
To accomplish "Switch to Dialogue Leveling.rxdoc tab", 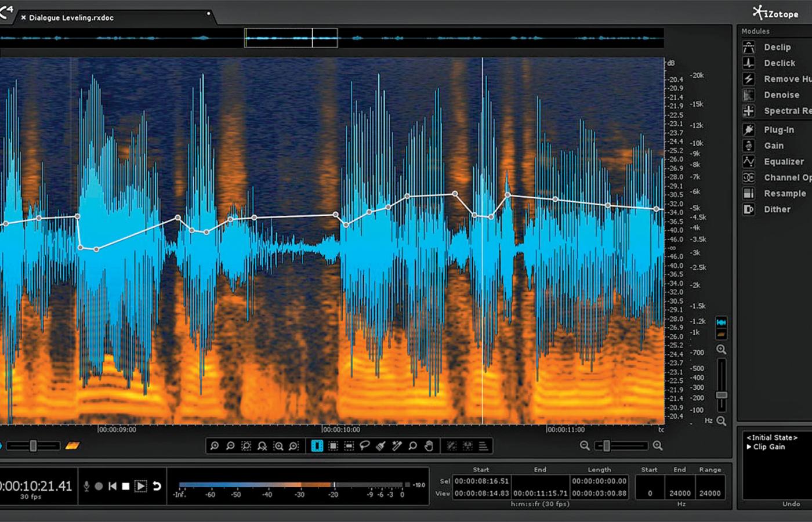I will click(71, 18).
